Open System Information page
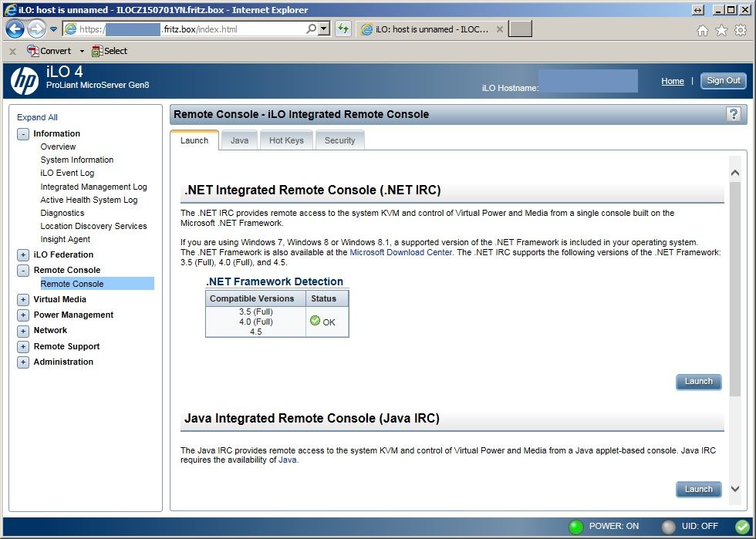 [76, 160]
